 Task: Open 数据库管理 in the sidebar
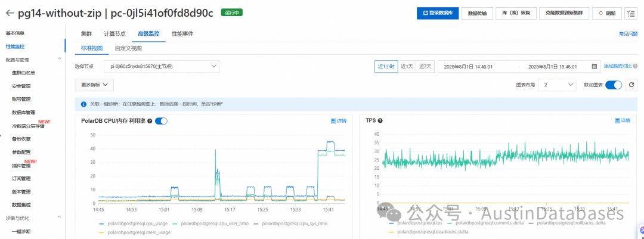tap(23, 113)
